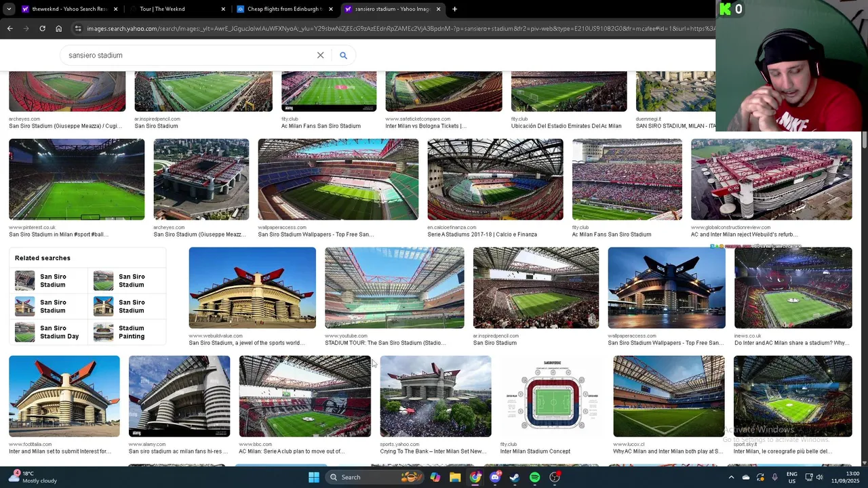Reload the current page
868x488 pixels.
pyautogui.click(x=42, y=28)
